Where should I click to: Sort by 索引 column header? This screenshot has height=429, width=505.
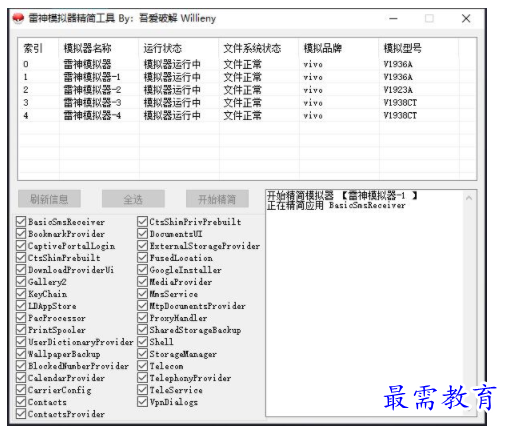coord(39,48)
